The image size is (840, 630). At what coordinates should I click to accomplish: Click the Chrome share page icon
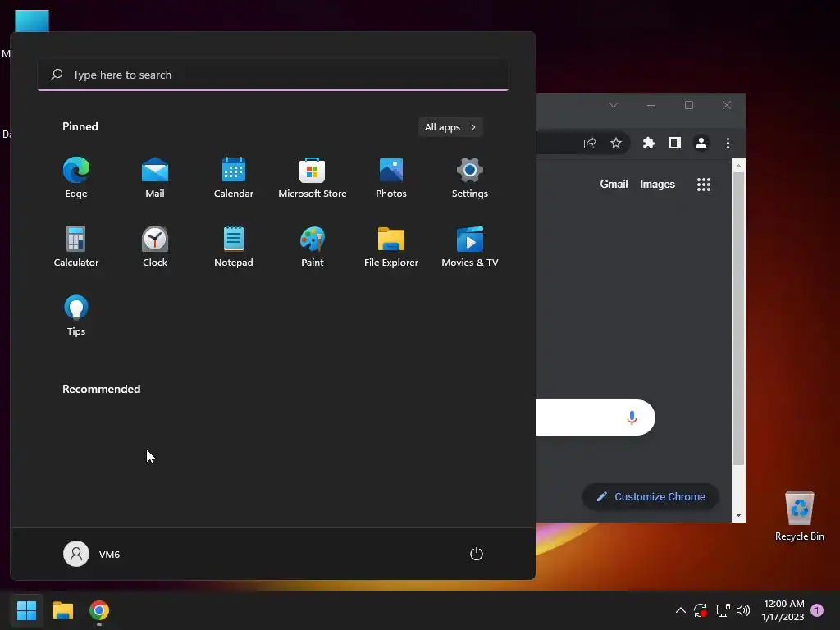(x=590, y=143)
